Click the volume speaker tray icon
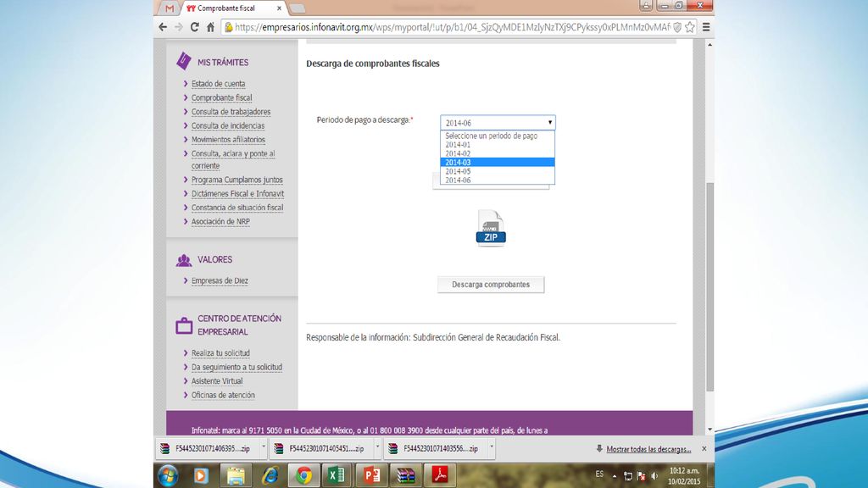868x488 pixels. coord(655,476)
